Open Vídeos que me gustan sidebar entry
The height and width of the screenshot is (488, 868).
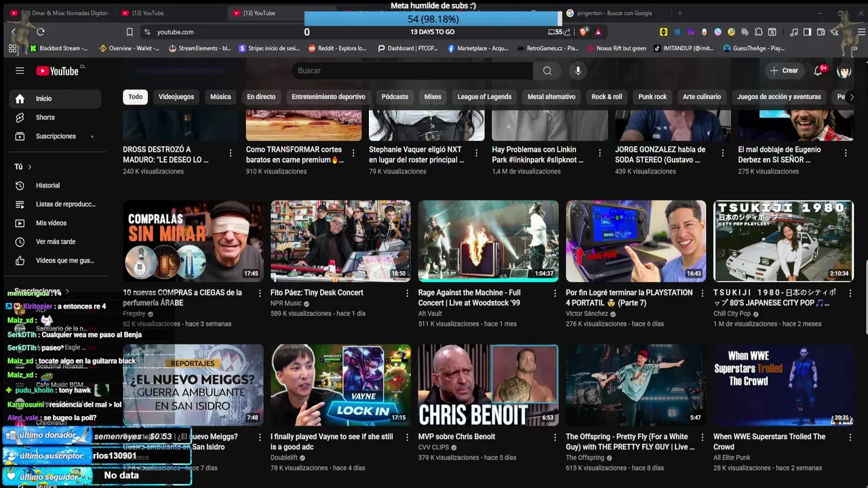click(56, 261)
